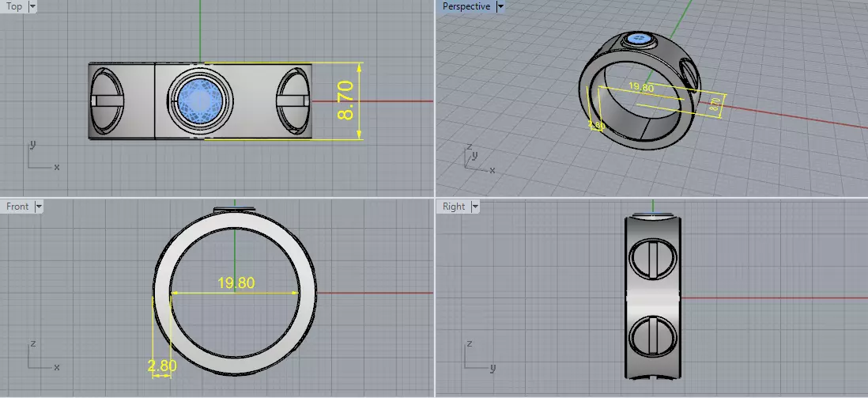Image resolution: width=868 pixels, height=398 pixels.
Task: Activate the Right viewport title
Action: point(454,207)
